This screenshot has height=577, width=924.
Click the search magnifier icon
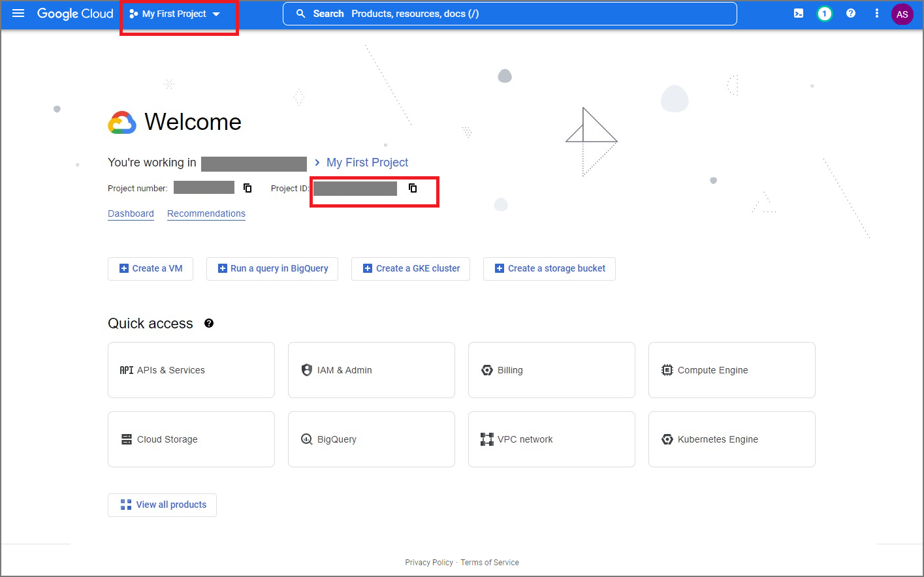[x=301, y=14]
